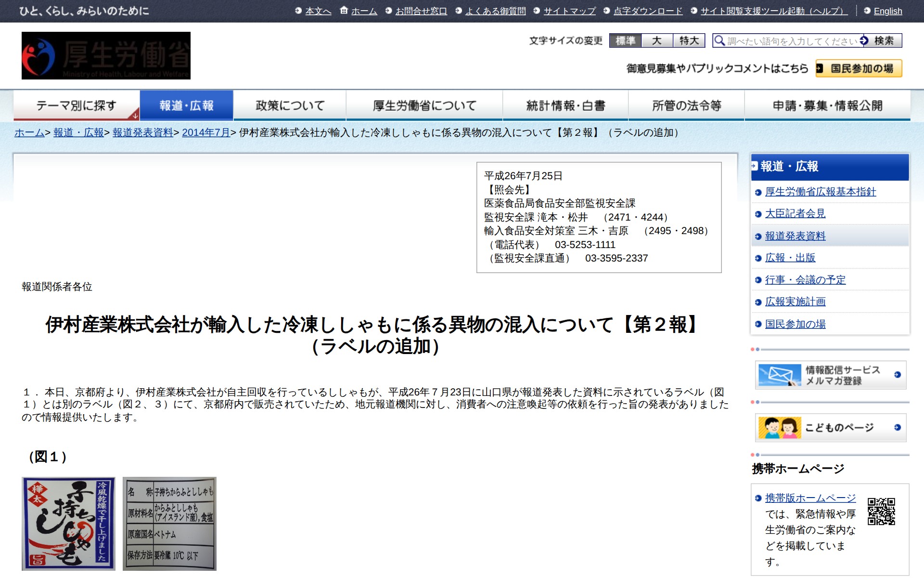The height and width of the screenshot is (578, 924).
Task: Set text size to 特大
Action: click(689, 41)
